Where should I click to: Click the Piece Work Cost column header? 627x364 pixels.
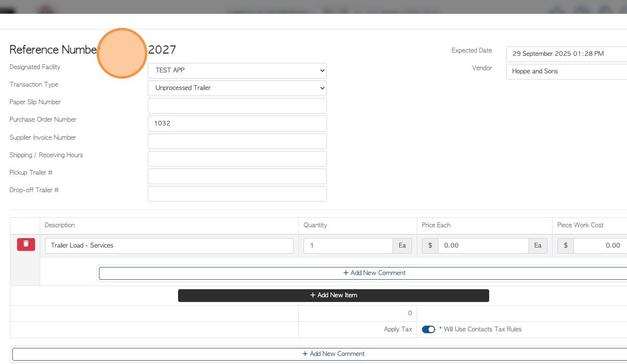coord(581,225)
